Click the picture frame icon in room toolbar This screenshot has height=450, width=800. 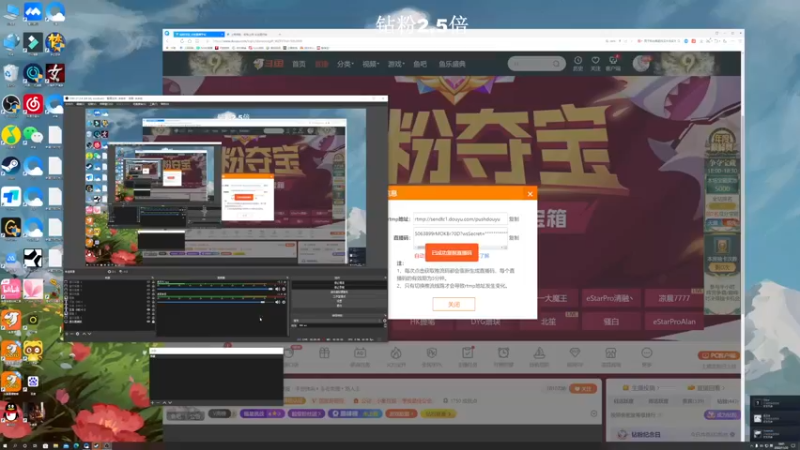611,353
